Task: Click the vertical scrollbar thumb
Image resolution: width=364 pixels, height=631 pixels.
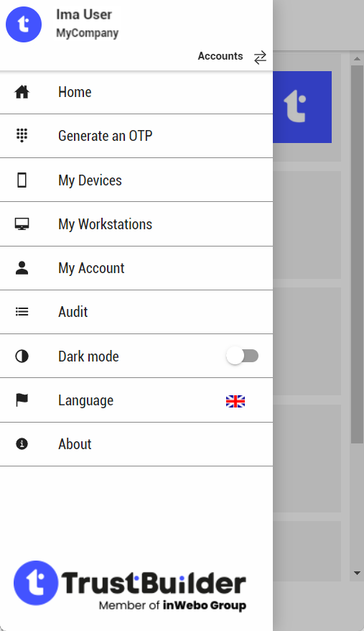Action: 357,254
